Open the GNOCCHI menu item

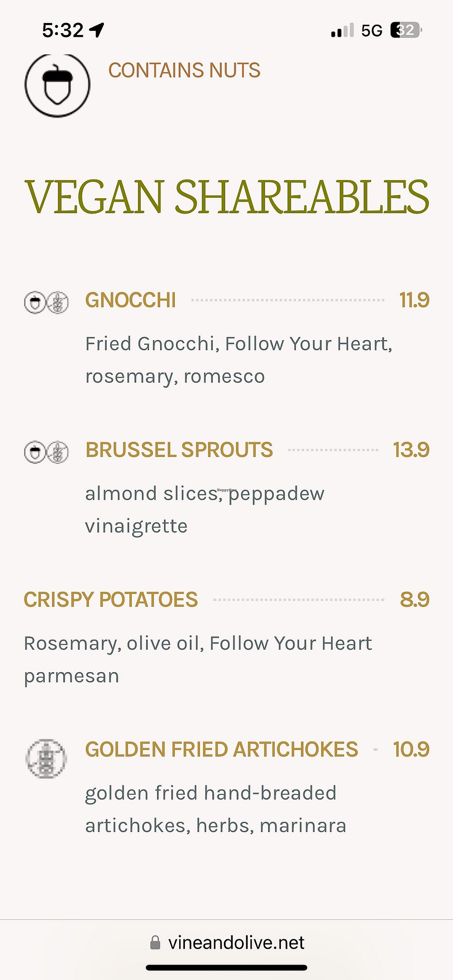coord(131,300)
